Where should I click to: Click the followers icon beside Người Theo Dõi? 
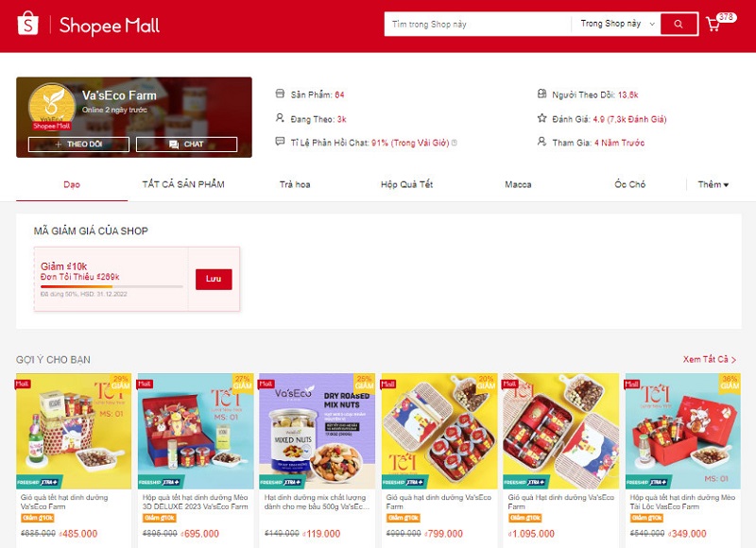541,94
